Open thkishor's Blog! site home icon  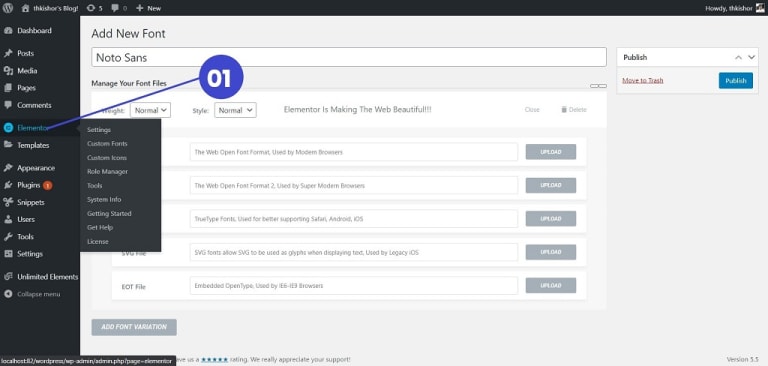point(25,8)
